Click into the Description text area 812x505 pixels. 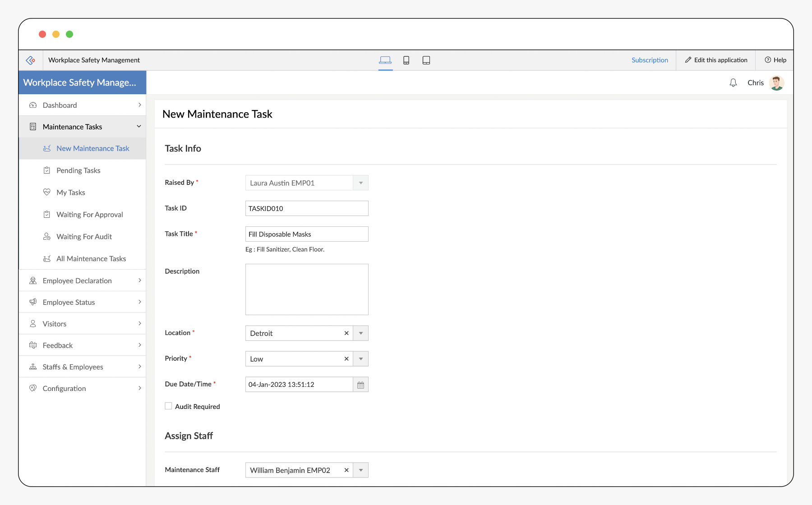[307, 289]
